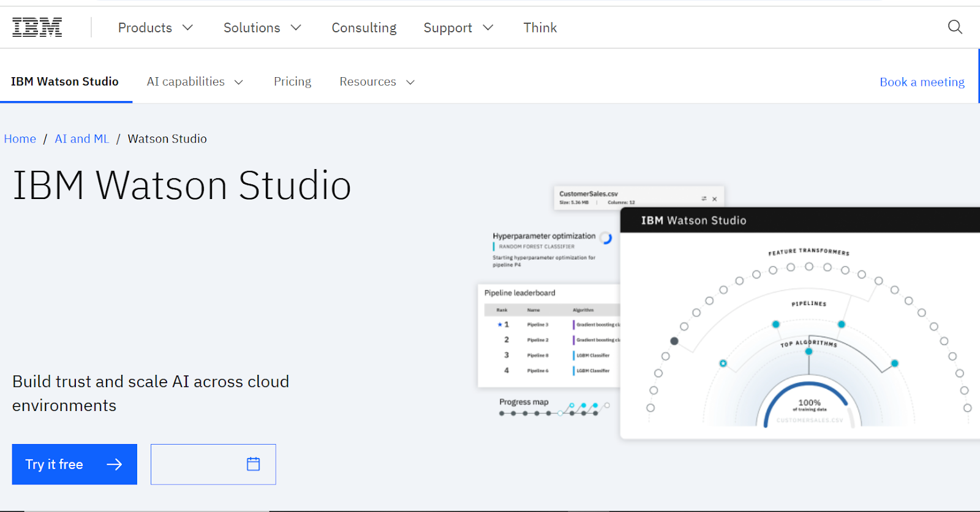This screenshot has width=980, height=512.
Task: Click the CustomerSales.csv file name
Action: pyautogui.click(x=588, y=194)
